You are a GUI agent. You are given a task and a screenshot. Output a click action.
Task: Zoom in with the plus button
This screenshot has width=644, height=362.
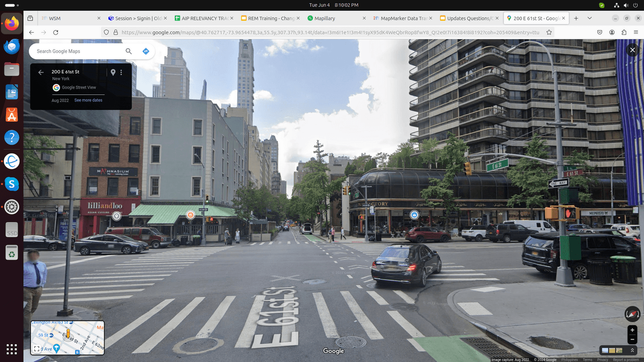(x=632, y=330)
